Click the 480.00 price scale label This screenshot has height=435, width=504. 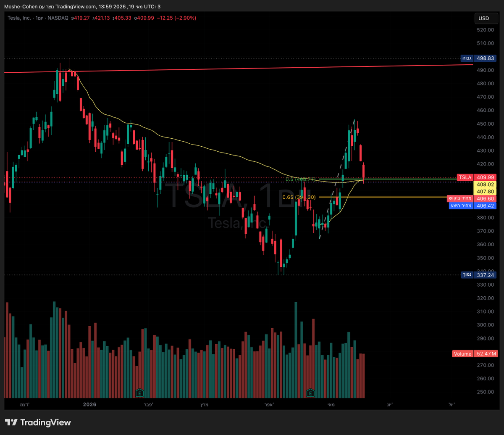pyautogui.click(x=485, y=84)
